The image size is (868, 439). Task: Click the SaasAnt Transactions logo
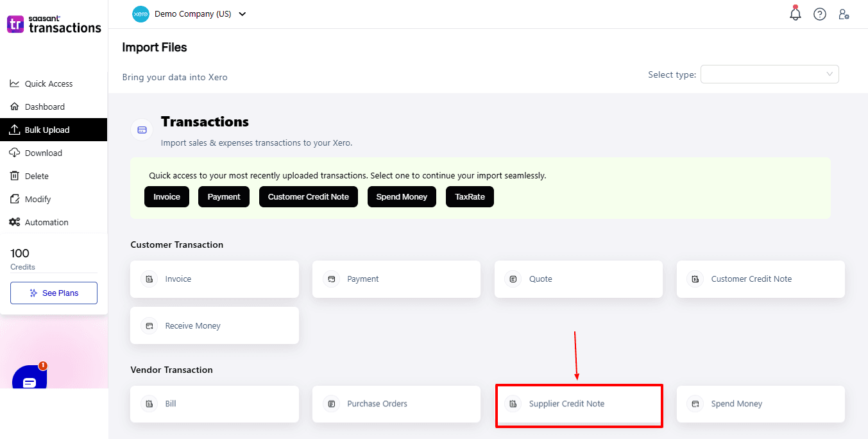[x=54, y=24]
